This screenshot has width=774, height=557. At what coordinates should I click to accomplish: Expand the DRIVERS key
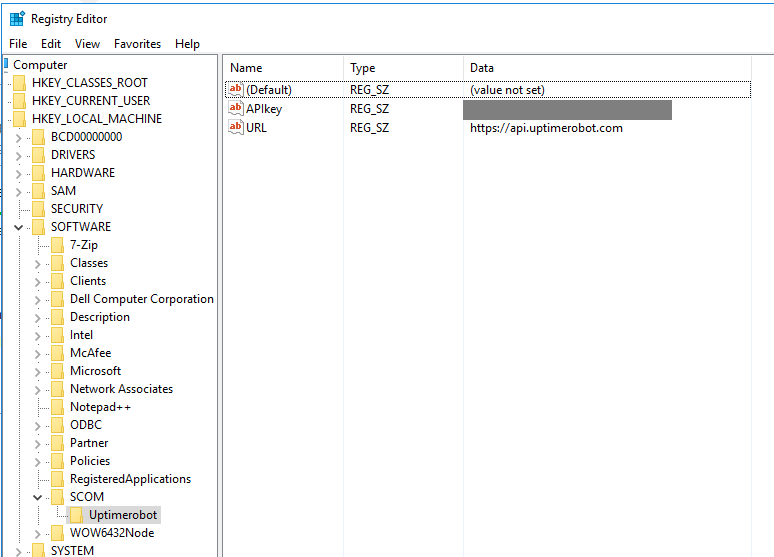pos(18,156)
